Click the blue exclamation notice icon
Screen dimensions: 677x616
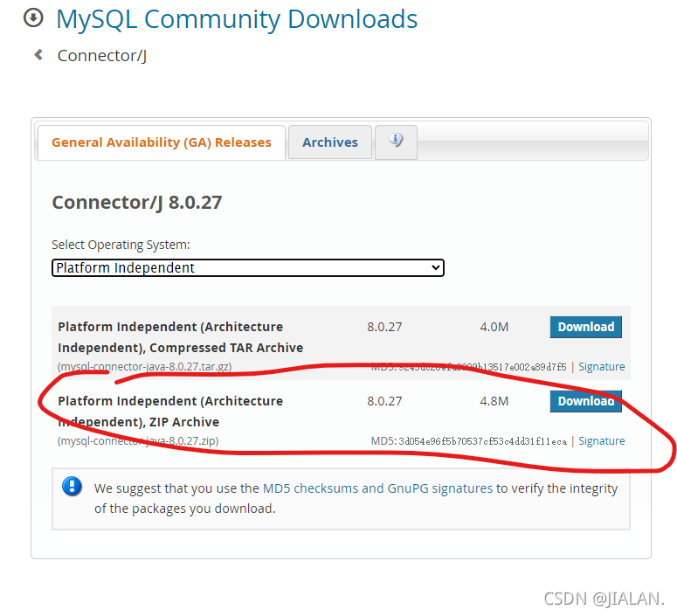coord(72,487)
